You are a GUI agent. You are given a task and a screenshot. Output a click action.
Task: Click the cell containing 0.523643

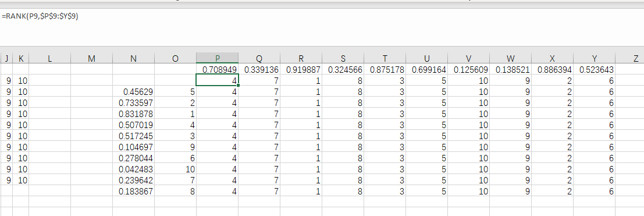(x=595, y=69)
